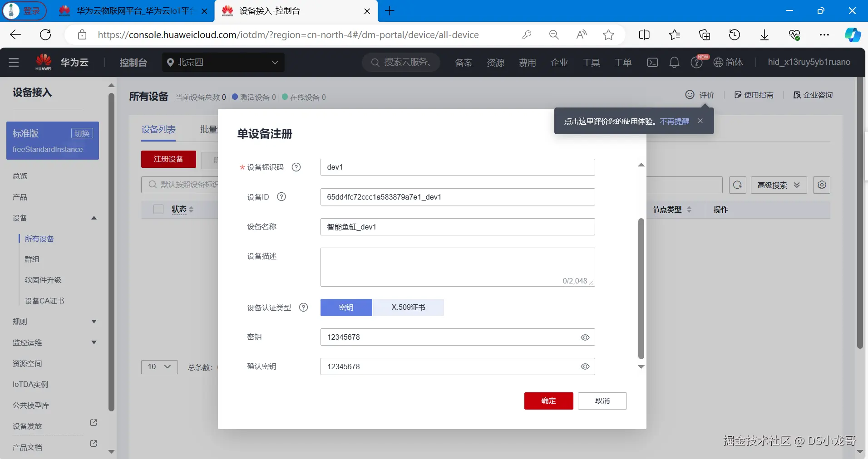Open the notifications bell
The height and width of the screenshot is (459, 868).
click(x=674, y=62)
